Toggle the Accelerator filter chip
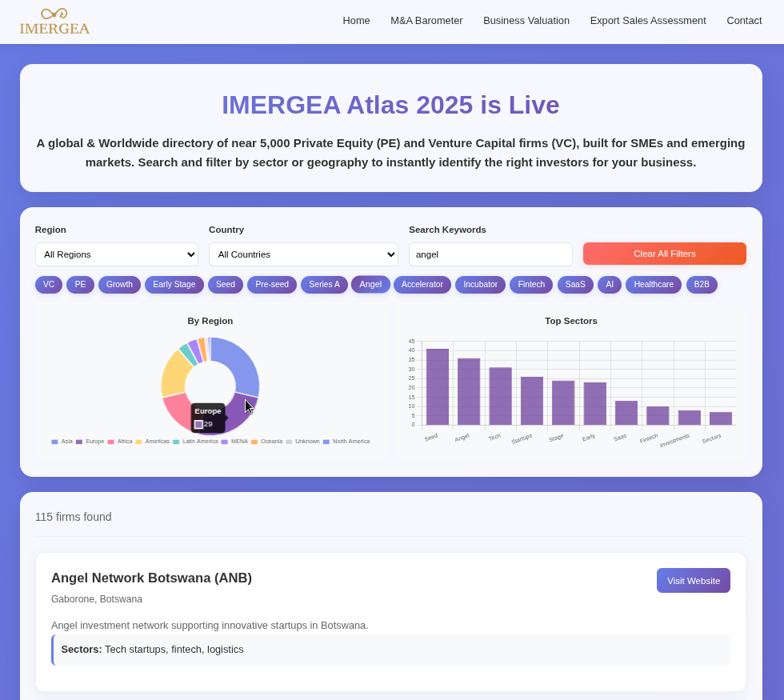This screenshot has width=784, height=700. pyautogui.click(x=422, y=285)
